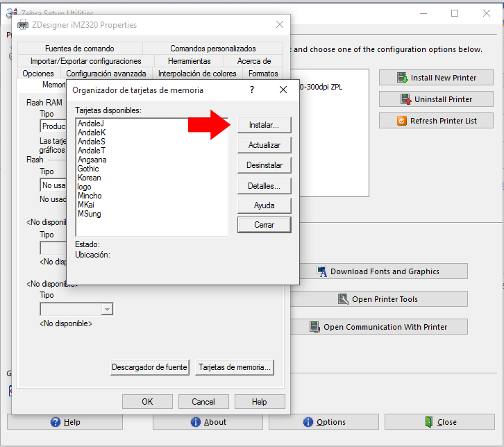Click the Open Printer Tools button
The image size is (504, 447).
coord(379,299)
